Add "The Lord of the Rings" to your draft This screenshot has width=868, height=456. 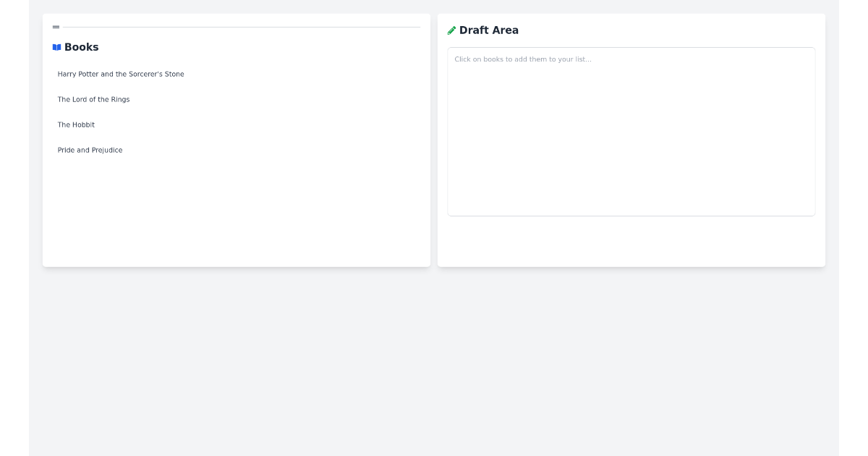coord(94,99)
